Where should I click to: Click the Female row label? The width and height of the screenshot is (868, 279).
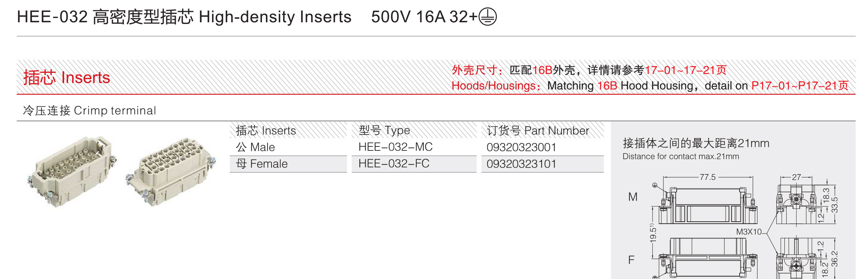(262, 164)
